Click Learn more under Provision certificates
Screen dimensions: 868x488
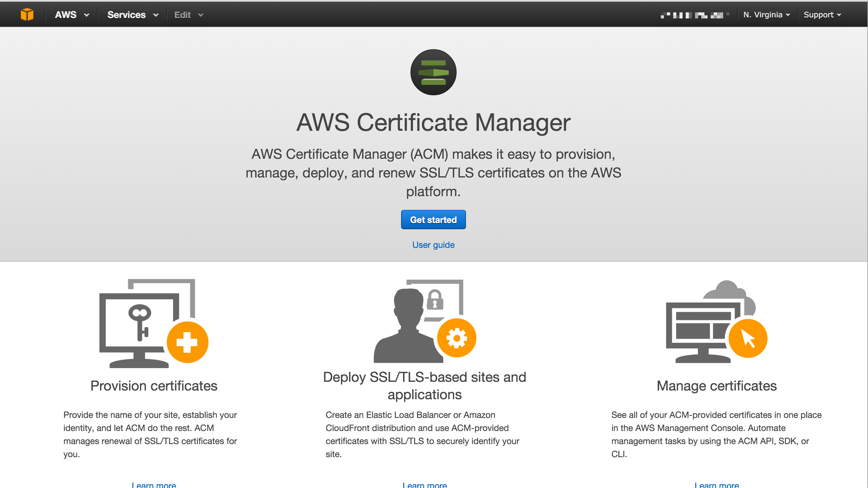(x=154, y=485)
